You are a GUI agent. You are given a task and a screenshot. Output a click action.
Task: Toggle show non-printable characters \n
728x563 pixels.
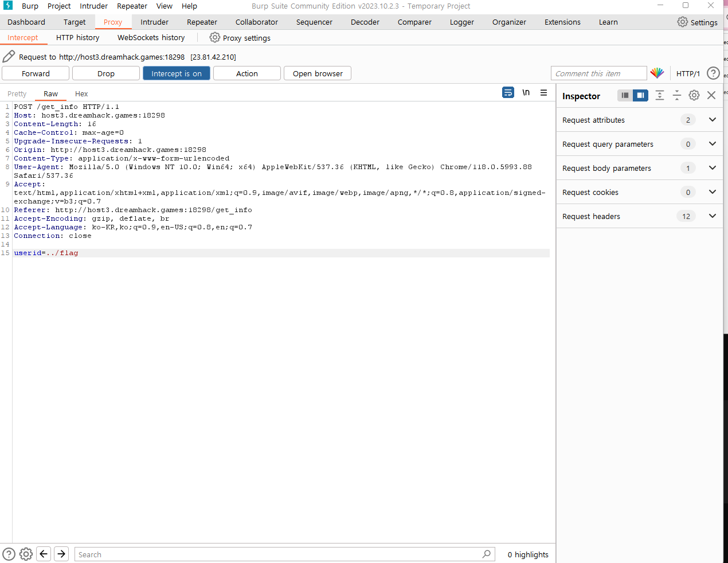tap(526, 92)
